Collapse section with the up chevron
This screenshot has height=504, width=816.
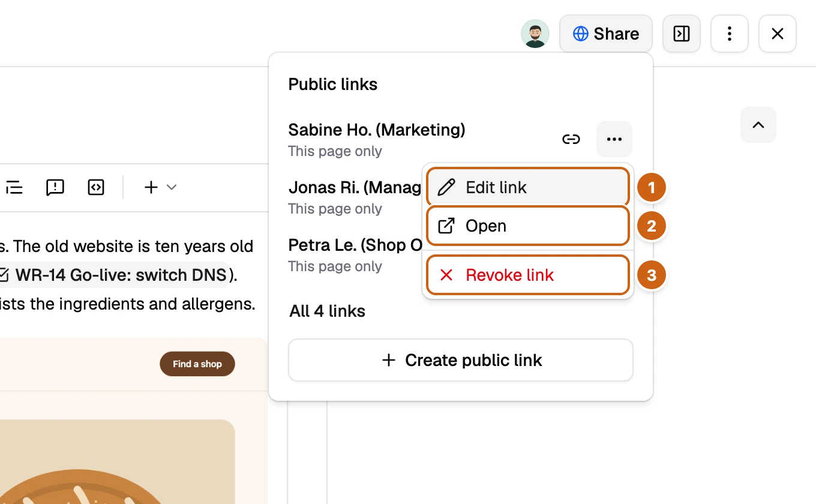click(x=758, y=125)
